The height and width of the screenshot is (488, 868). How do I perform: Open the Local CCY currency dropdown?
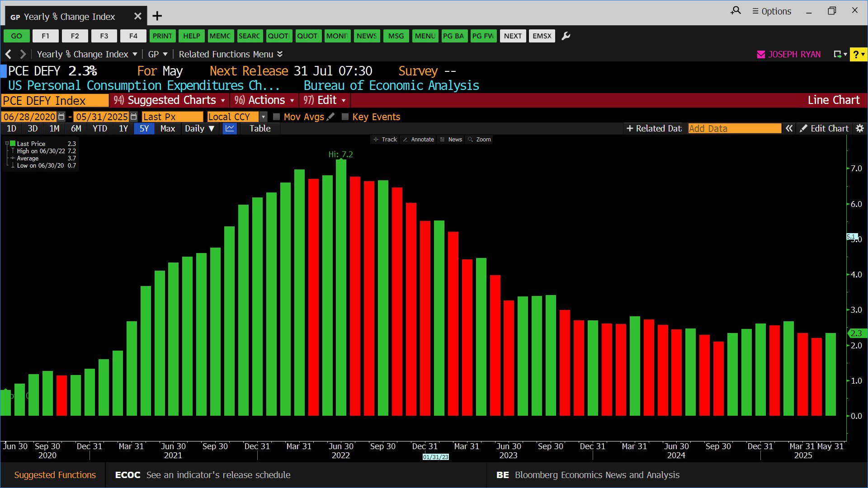(x=264, y=117)
